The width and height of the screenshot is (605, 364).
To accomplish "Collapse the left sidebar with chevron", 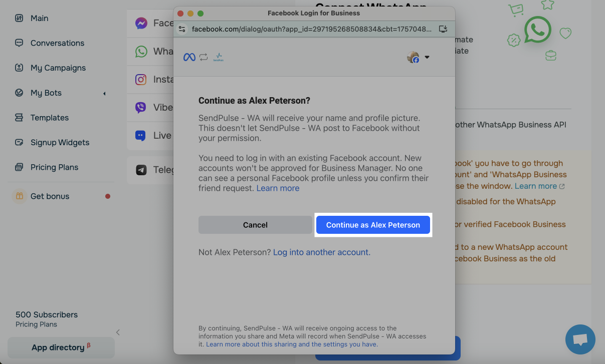I will click(118, 332).
